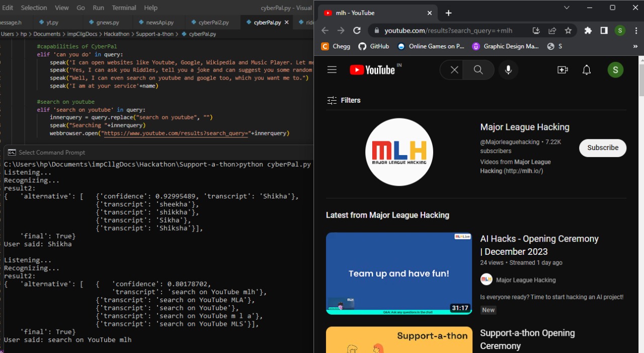Clear the YouTube search box with X
Image resolution: width=644 pixels, height=353 pixels.
point(454,70)
